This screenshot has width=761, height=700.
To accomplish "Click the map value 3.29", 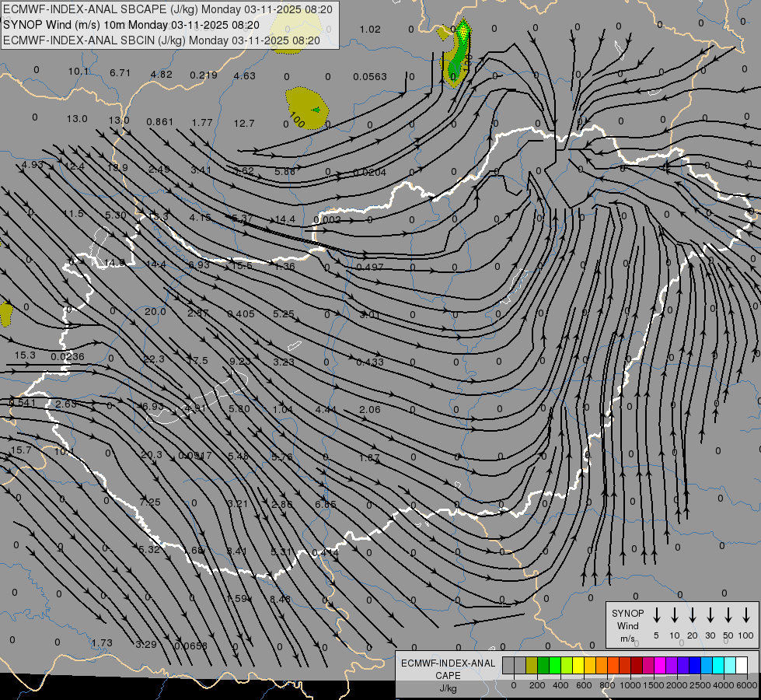I will [x=146, y=645].
